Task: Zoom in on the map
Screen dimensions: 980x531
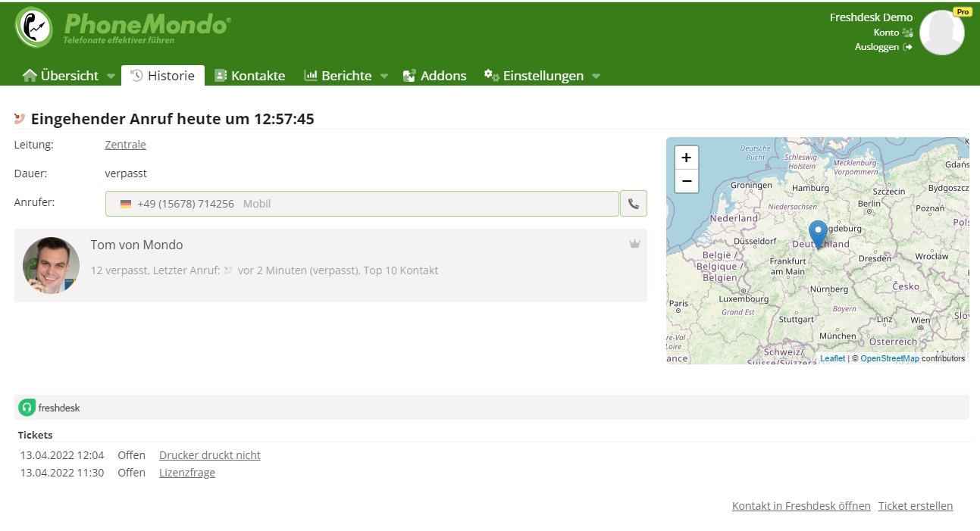Action: [686, 158]
